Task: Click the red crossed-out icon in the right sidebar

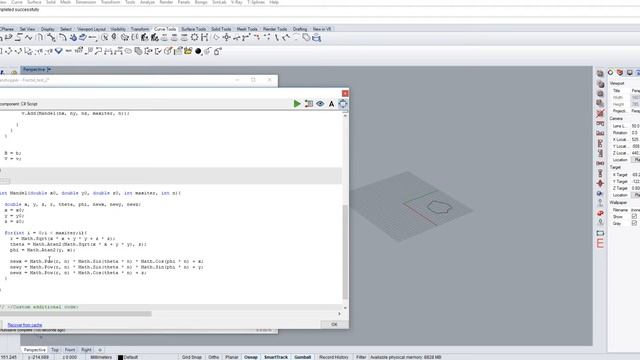Action: [600, 113]
